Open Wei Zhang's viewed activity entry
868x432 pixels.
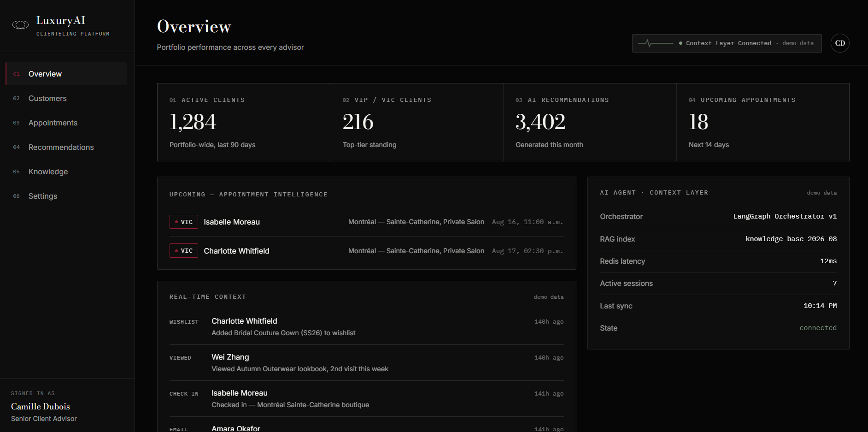[366, 363]
